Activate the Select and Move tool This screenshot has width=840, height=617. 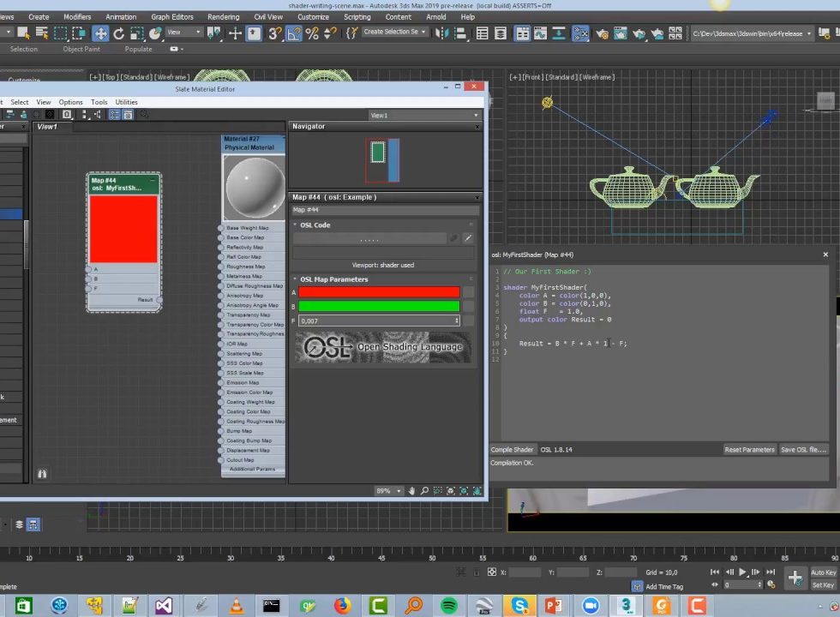click(x=100, y=33)
